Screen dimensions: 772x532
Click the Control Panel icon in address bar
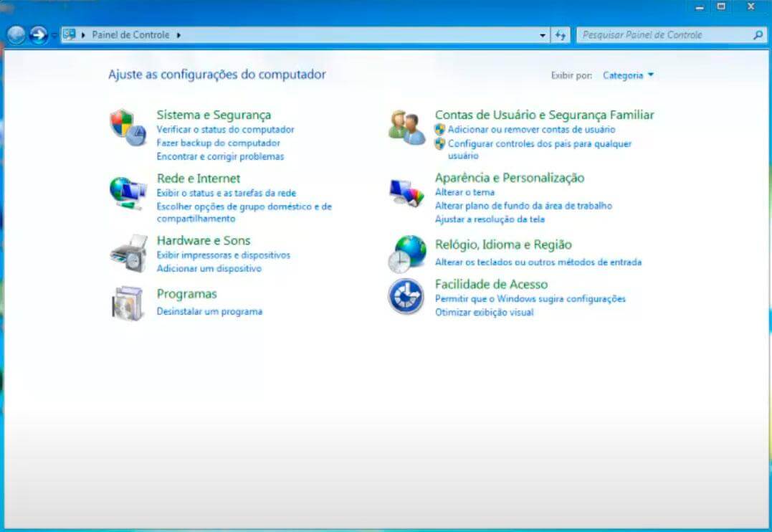pyautogui.click(x=70, y=34)
